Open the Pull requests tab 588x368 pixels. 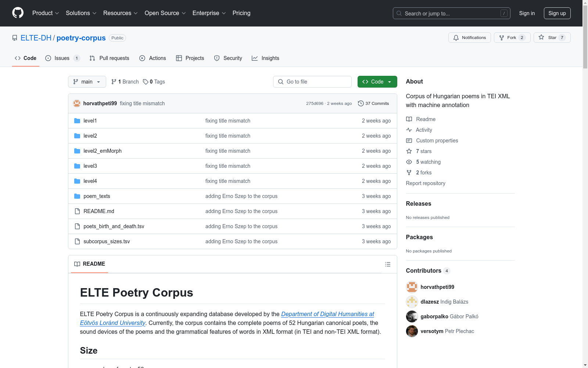pyautogui.click(x=110, y=58)
